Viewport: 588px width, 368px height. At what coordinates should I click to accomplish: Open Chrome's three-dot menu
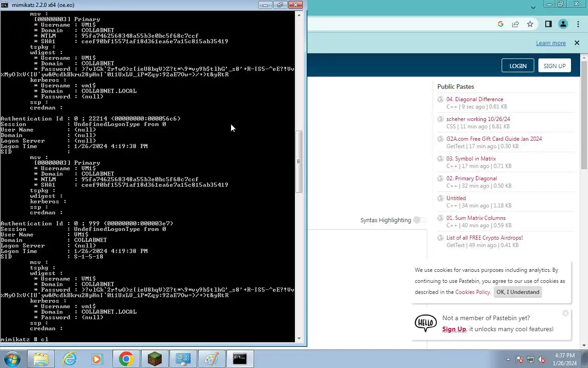(x=577, y=24)
